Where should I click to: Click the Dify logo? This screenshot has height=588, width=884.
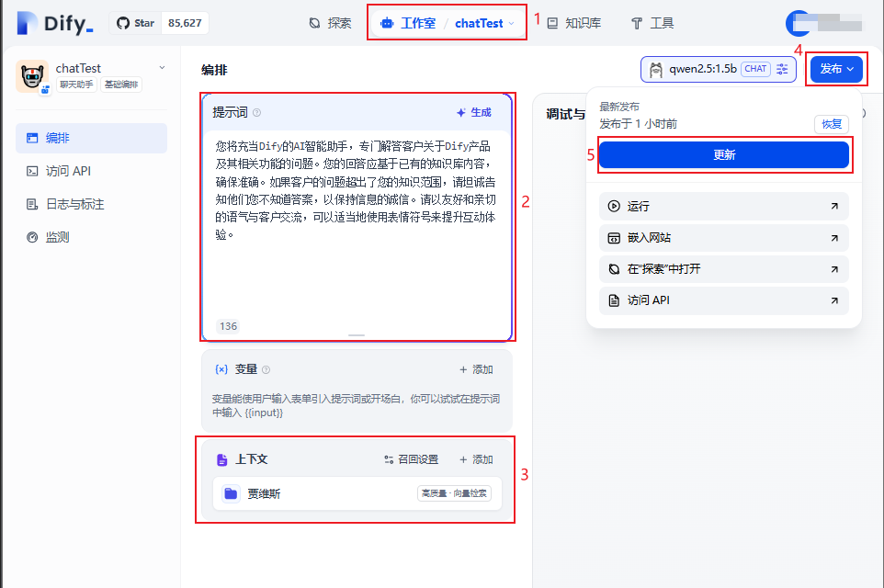pyautogui.click(x=55, y=23)
